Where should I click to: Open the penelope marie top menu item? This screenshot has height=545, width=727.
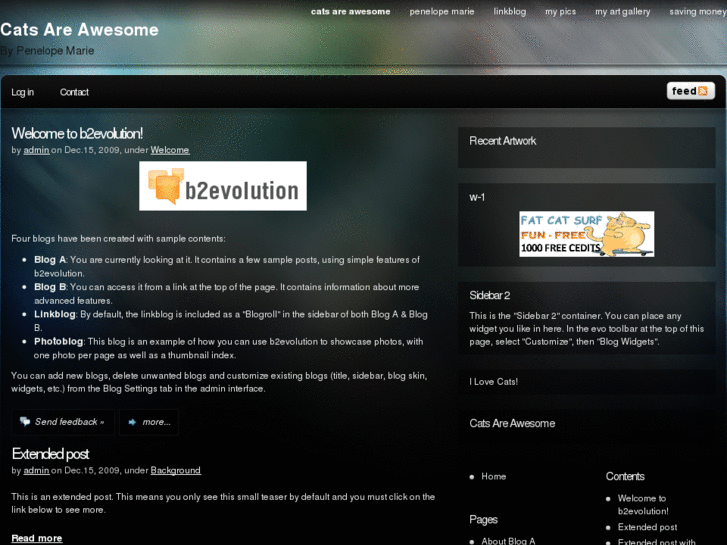(x=441, y=12)
